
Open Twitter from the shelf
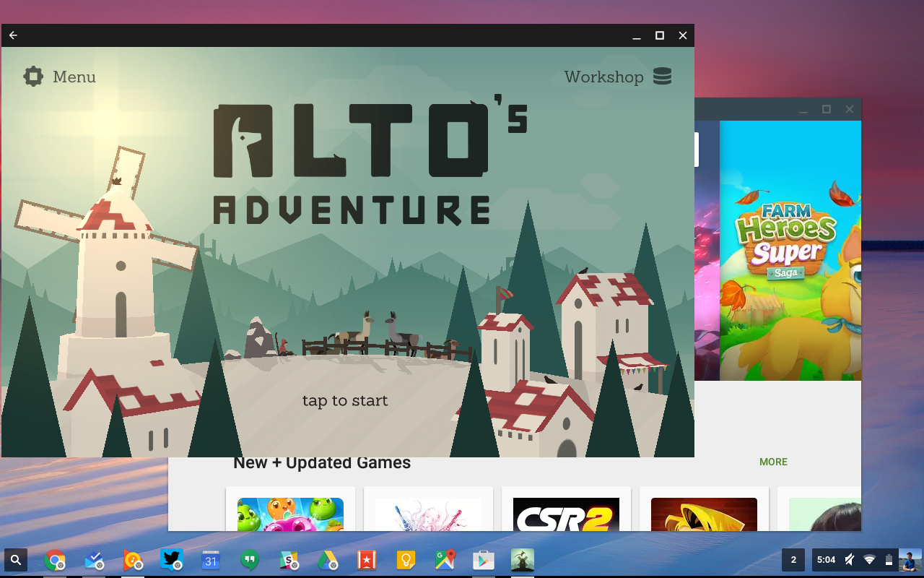[172, 560]
